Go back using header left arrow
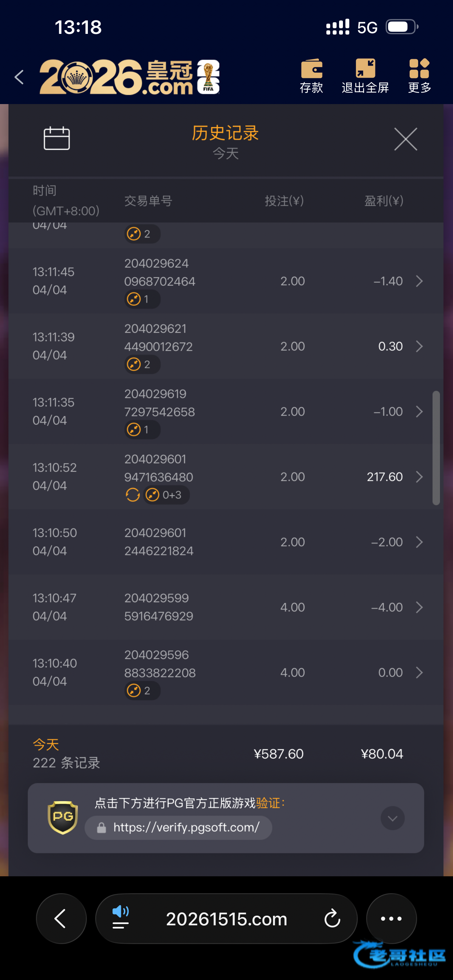 [x=19, y=77]
